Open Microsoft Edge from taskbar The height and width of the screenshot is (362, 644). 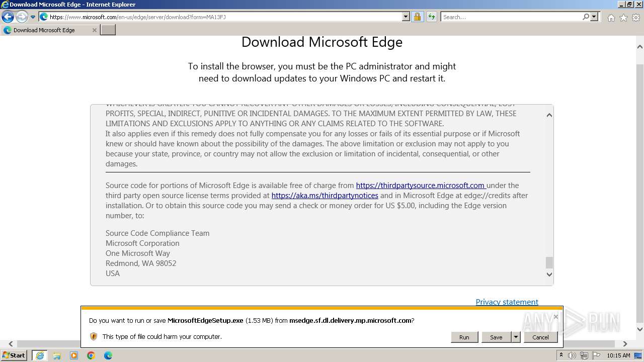point(108,355)
